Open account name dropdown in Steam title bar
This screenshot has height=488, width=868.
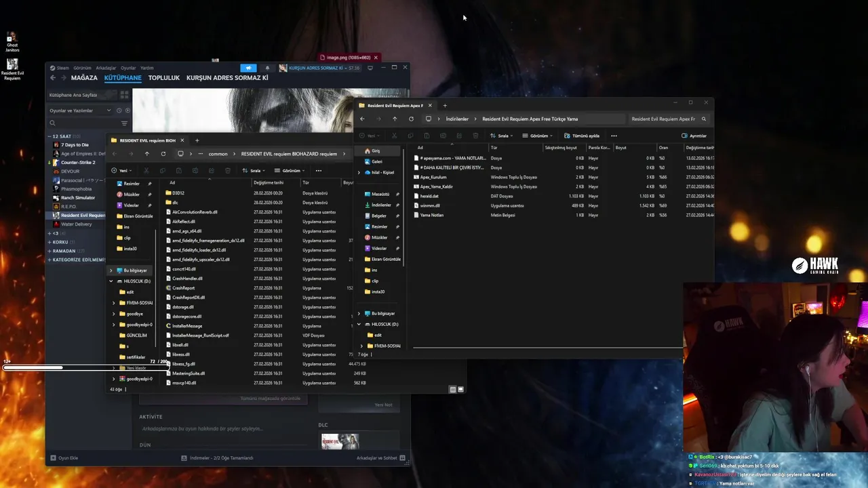(x=319, y=68)
